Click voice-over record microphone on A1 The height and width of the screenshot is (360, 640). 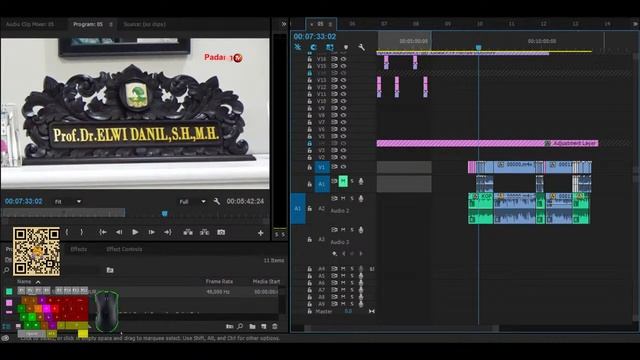point(361,181)
